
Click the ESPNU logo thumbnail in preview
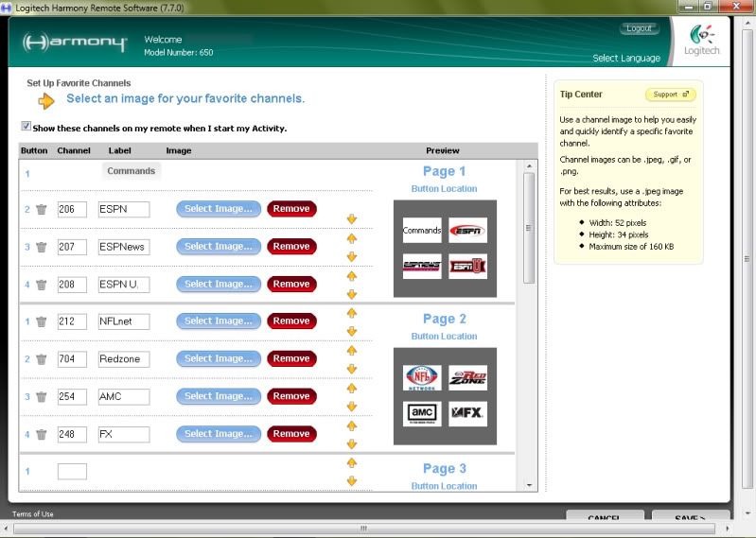click(467, 266)
